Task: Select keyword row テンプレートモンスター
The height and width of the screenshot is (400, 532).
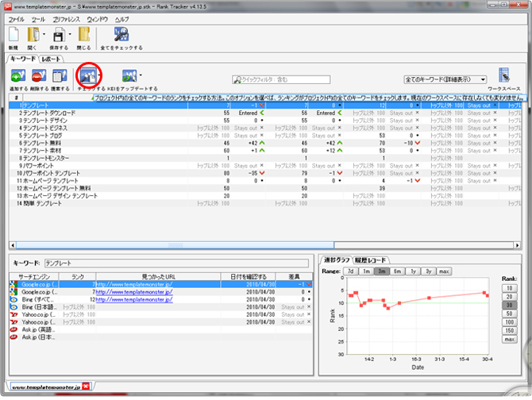Action: (264, 158)
